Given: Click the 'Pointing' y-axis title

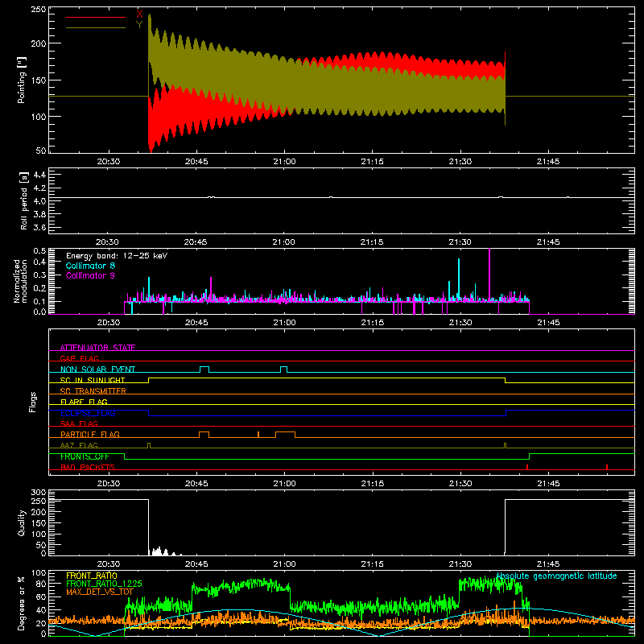Looking at the screenshot, I should coord(22,80).
